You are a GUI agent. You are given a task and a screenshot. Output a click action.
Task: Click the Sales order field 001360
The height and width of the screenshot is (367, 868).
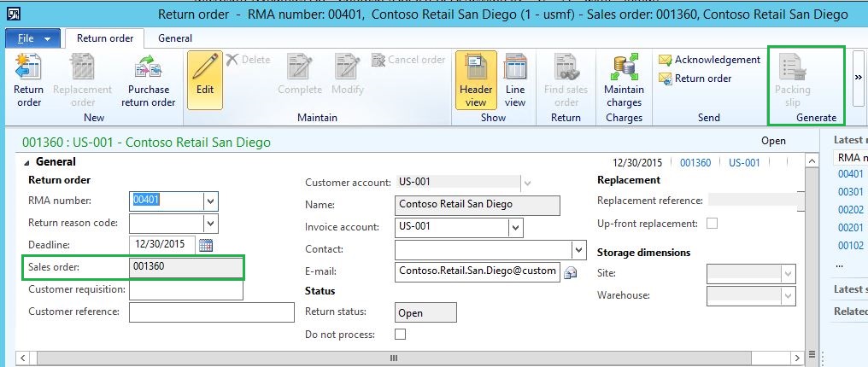(186, 267)
